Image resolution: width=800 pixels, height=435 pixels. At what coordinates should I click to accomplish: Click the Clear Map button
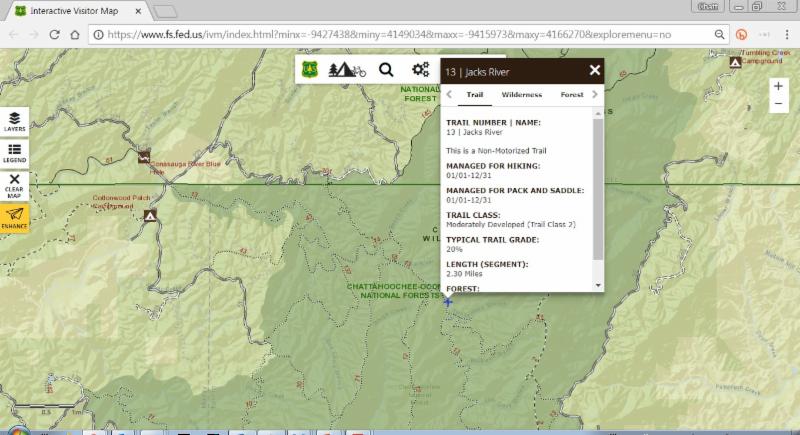click(14, 185)
